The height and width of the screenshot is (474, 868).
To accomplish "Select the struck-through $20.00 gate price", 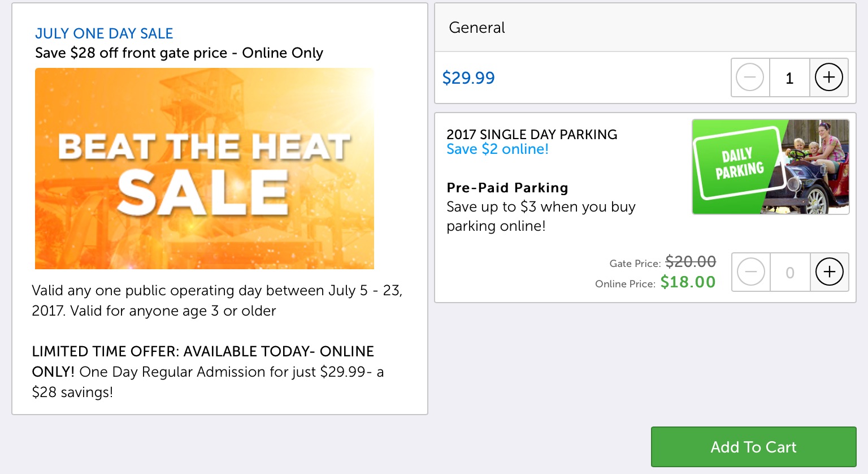I will pos(691,262).
